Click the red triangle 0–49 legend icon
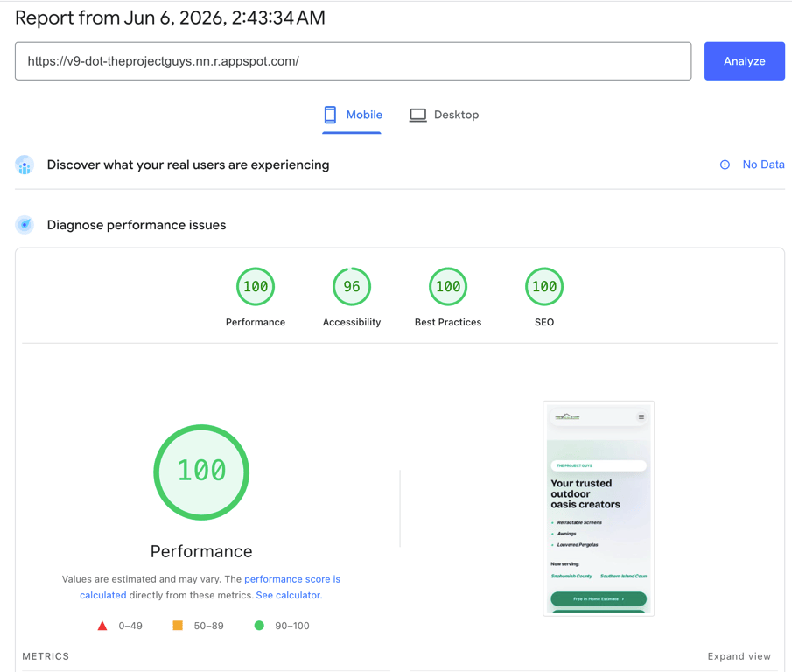Image resolution: width=792 pixels, height=672 pixels. click(102, 626)
